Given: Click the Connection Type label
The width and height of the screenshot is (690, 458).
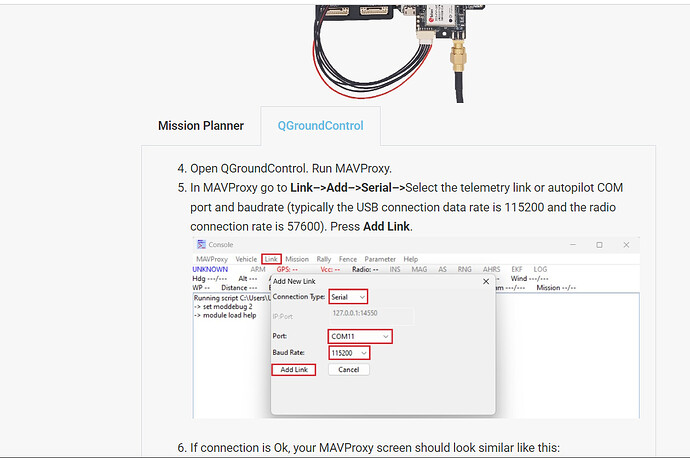Looking at the screenshot, I should coord(299,297).
